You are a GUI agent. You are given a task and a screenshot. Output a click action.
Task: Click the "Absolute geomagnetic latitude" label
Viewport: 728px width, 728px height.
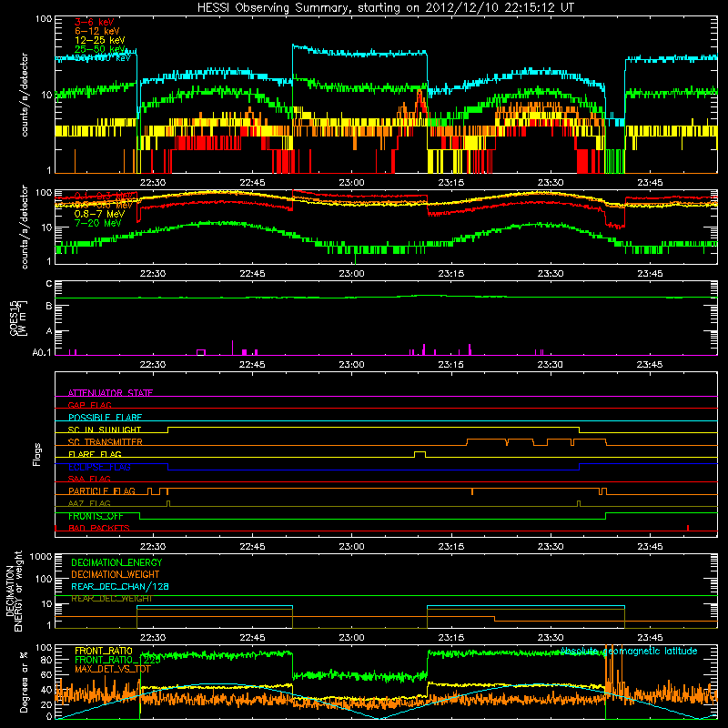click(x=629, y=651)
